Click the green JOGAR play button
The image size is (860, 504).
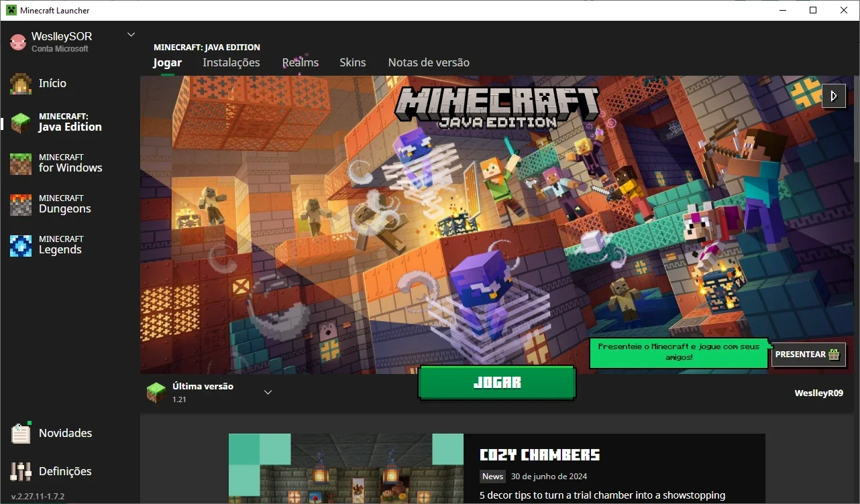tap(497, 383)
